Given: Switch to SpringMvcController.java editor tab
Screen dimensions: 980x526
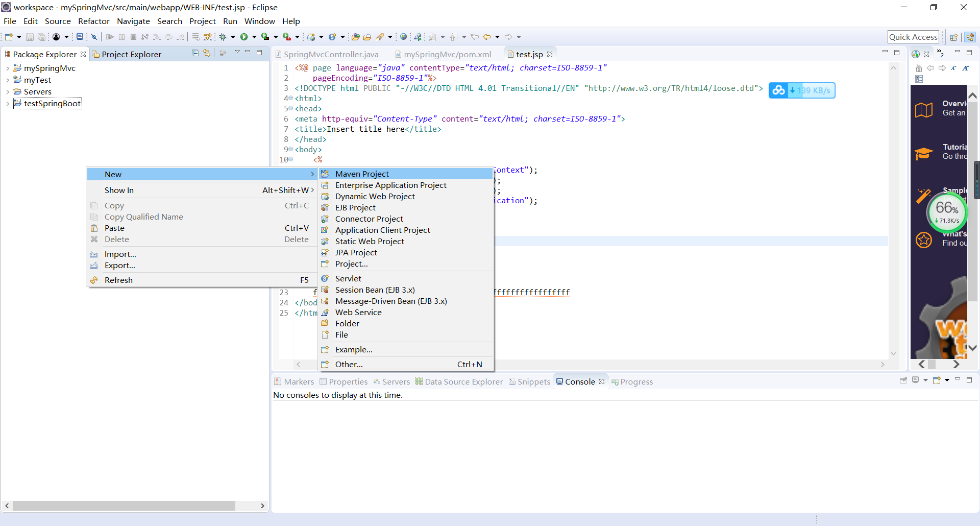Looking at the screenshot, I should point(327,54).
